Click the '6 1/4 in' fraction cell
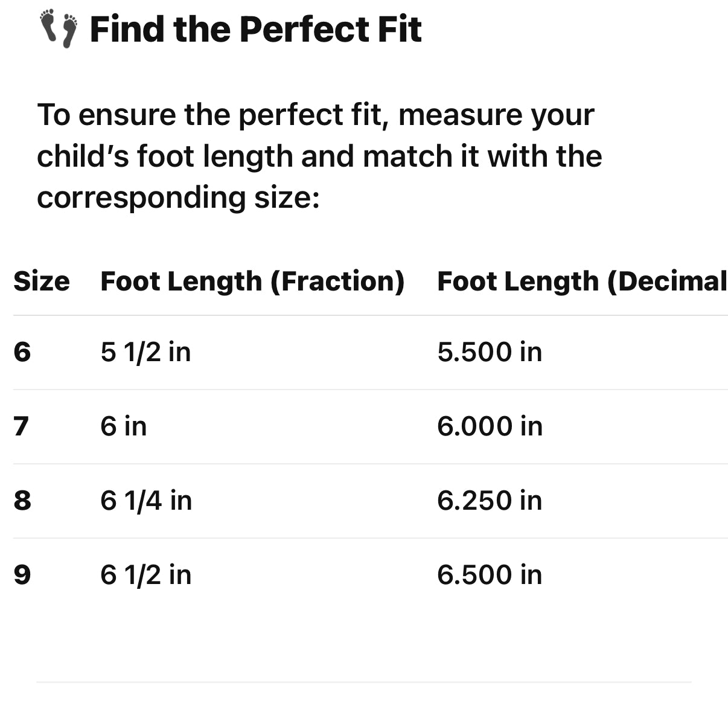This screenshot has width=728, height=703. (x=146, y=501)
